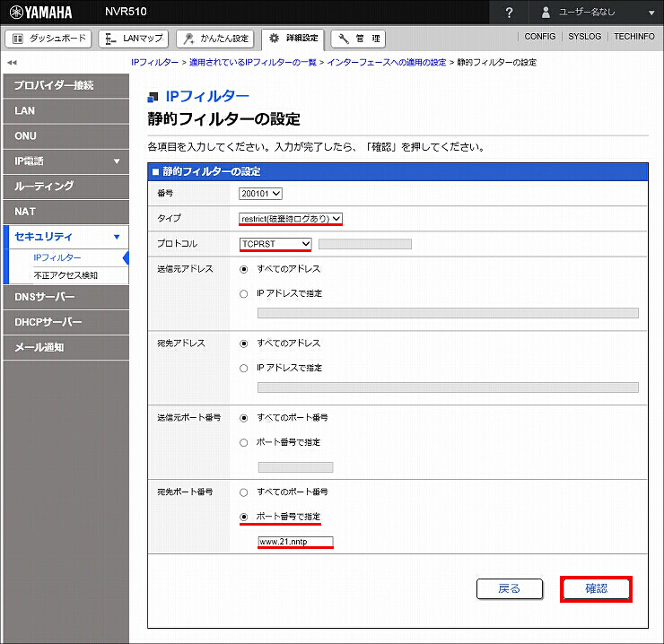This screenshot has width=664, height=644.
Task: Click the Yamaha logo
Action: (x=40, y=12)
